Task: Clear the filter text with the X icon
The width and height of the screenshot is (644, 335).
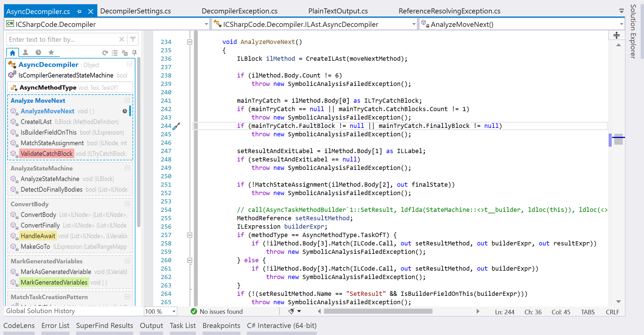Action: point(122,39)
